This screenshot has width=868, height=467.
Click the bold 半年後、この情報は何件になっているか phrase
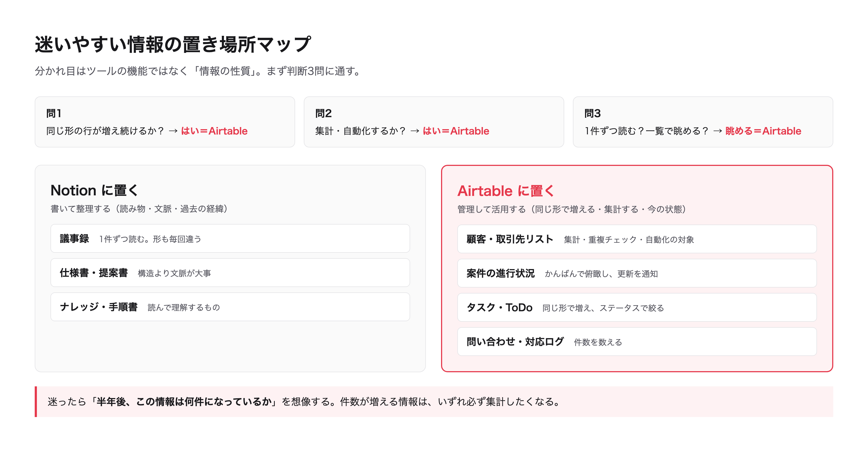coord(184,402)
